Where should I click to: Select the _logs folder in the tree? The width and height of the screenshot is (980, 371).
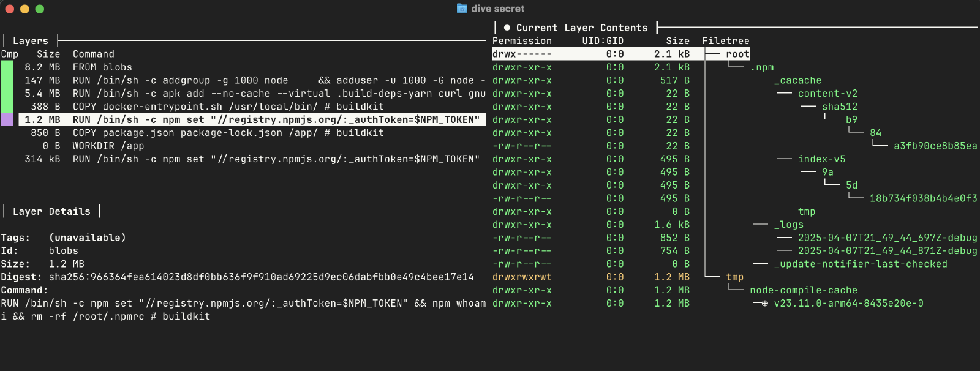tap(788, 225)
